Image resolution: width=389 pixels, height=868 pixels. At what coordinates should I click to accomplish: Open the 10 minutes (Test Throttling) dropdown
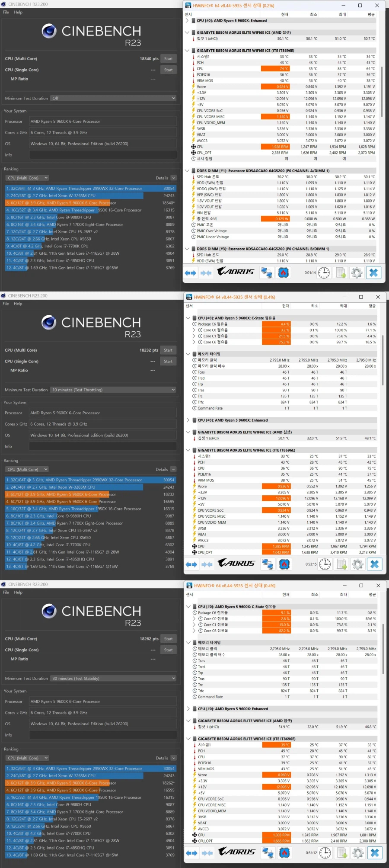113,390
